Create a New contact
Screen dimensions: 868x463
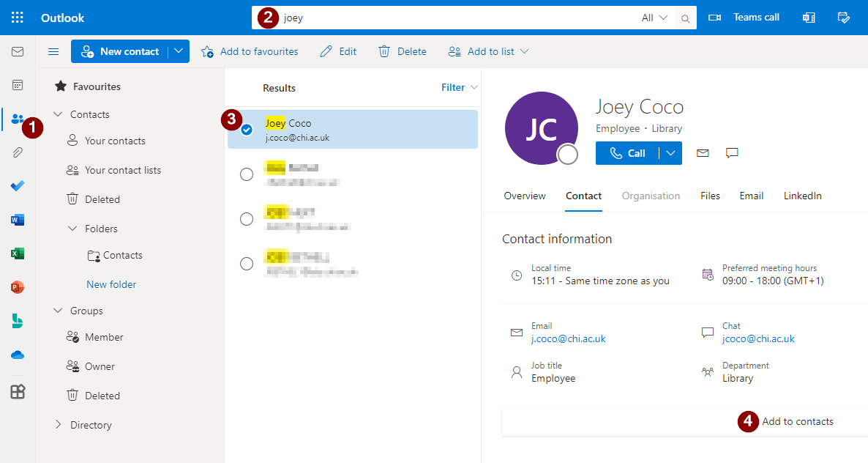(x=120, y=51)
